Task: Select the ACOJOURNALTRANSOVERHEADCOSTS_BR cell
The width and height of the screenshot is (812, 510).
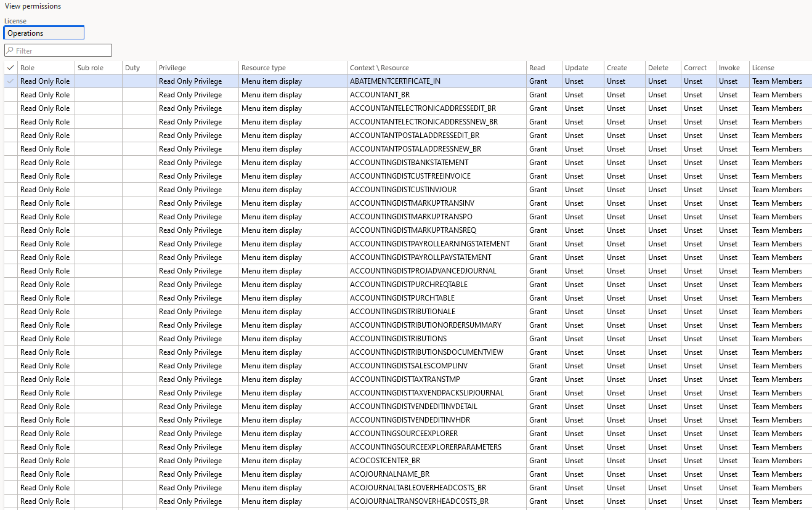Action: click(x=437, y=501)
